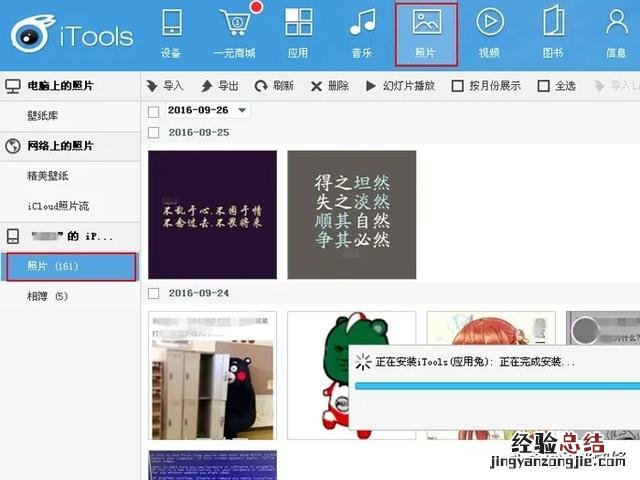The width and height of the screenshot is (640, 480).
Task: Click the 导入 import button
Action: pyautogui.click(x=165, y=86)
